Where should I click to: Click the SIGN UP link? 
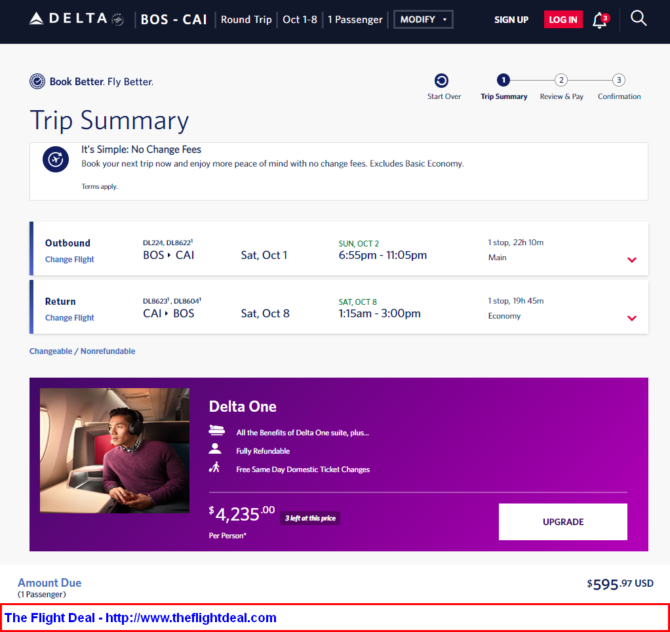click(x=511, y=20)
